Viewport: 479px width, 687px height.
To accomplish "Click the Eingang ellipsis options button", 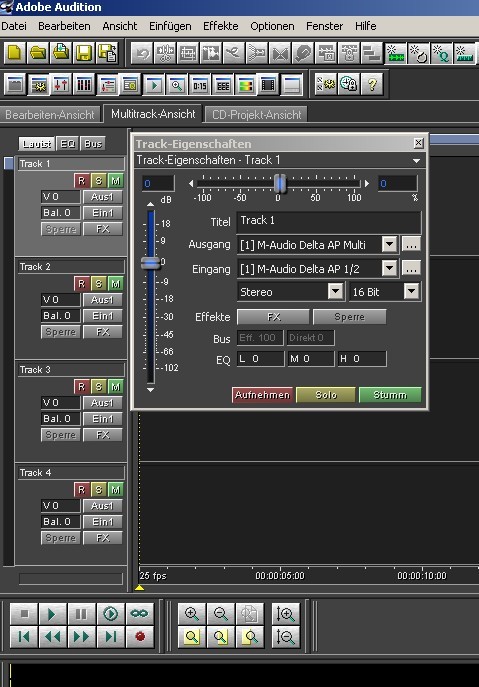I will [x=411, y=268].
